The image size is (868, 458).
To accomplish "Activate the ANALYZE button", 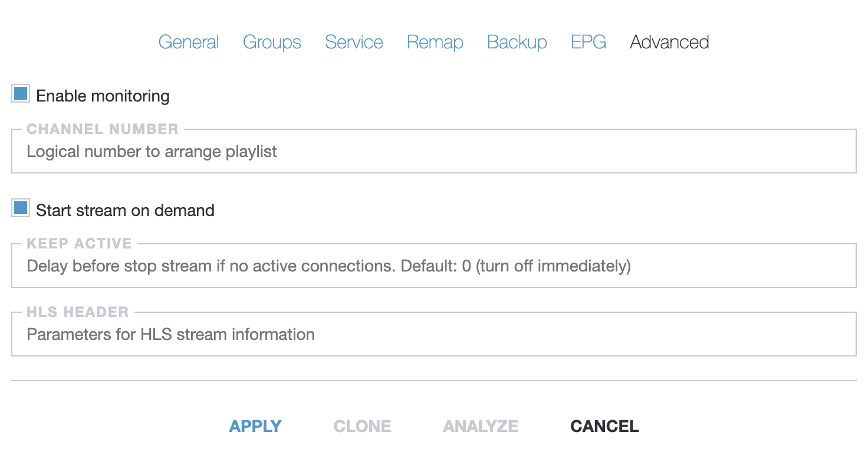I will [x=480, y=426].
